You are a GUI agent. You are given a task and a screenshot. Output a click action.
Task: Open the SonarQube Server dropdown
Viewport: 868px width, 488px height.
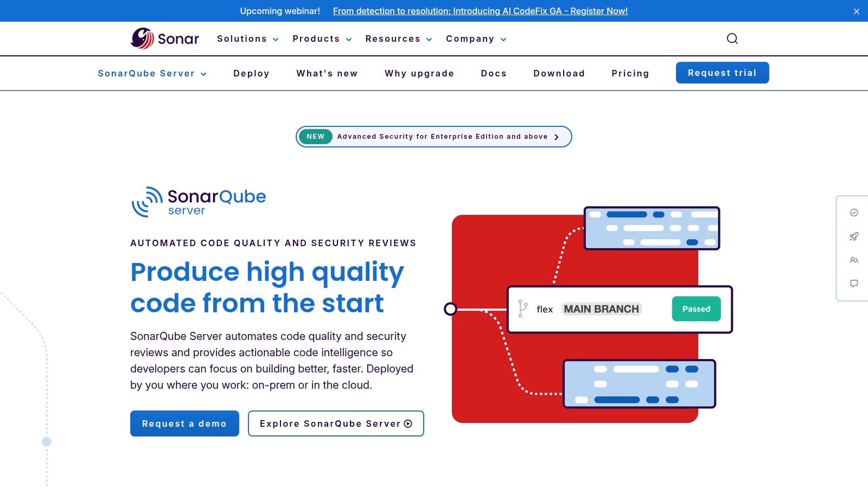(152, 74)
